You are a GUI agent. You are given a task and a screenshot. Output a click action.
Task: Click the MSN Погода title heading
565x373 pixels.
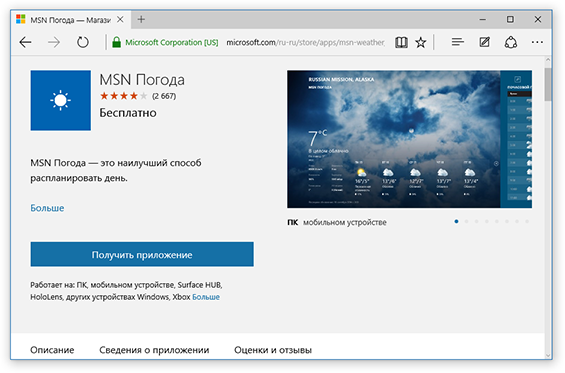[x=142, y=80]
